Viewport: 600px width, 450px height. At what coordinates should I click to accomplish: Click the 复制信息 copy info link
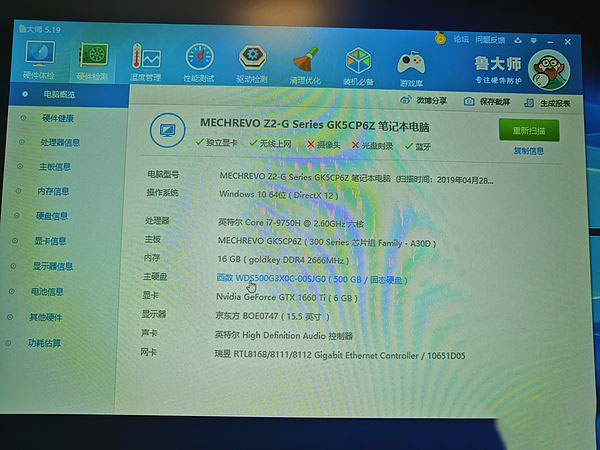[x=528, y=151]
